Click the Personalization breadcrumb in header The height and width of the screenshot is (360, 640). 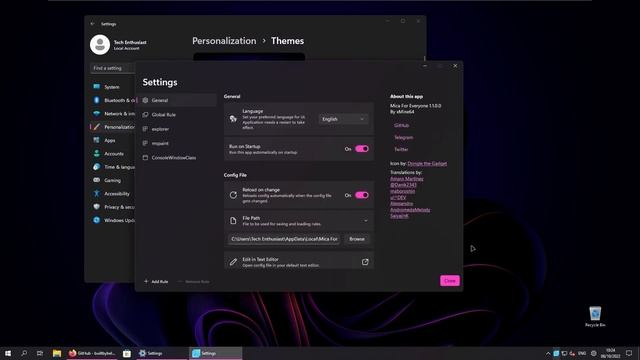click(x=224, y=41)
